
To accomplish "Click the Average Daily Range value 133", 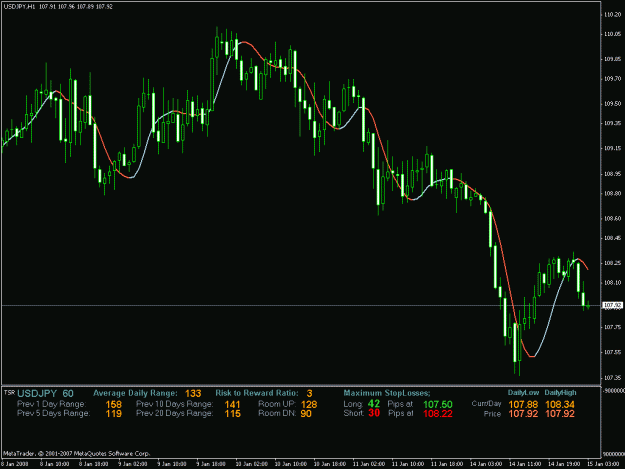I will pyautogui.click(x=193, y=394).
